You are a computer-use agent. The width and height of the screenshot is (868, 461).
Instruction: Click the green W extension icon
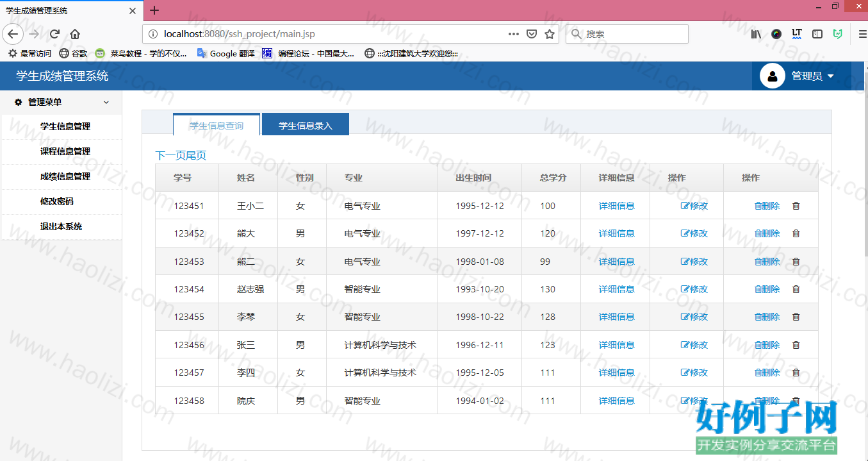tap(837, 34)
